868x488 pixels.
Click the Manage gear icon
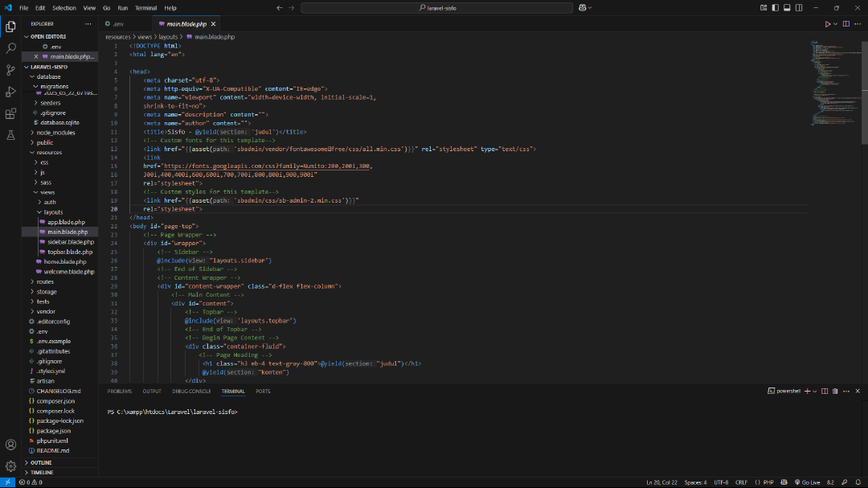11,465
